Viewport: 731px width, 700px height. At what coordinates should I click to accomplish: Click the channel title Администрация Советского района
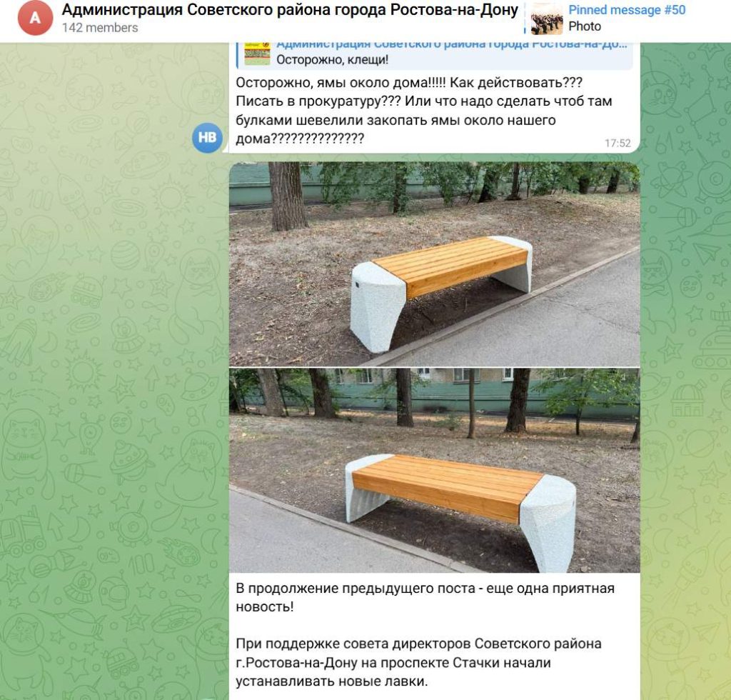290,9
